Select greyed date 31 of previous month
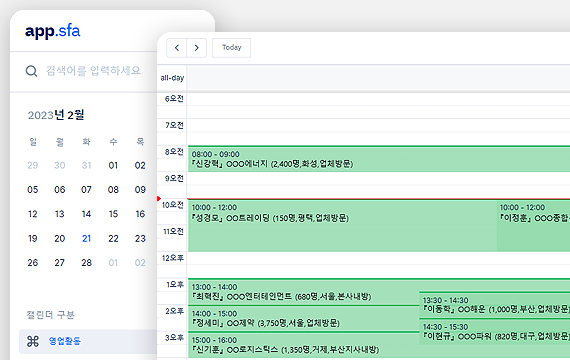 click(x=87, y=165)
